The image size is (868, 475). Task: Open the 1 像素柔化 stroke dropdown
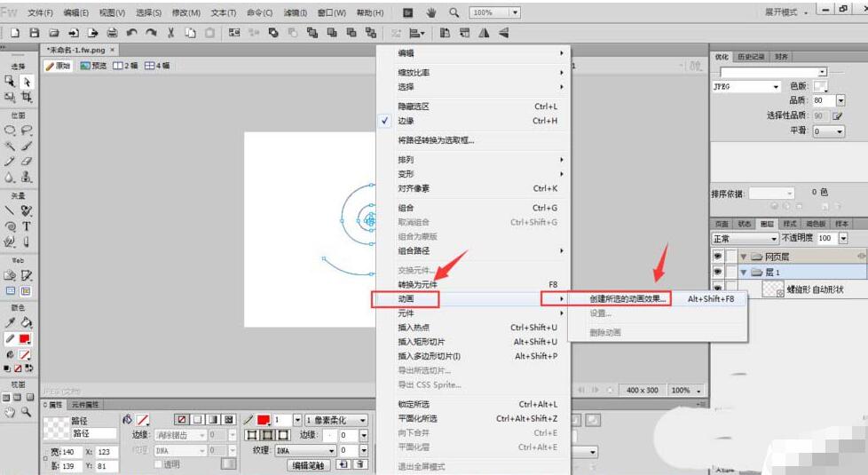pyautogui.click(x=336, y=420)
